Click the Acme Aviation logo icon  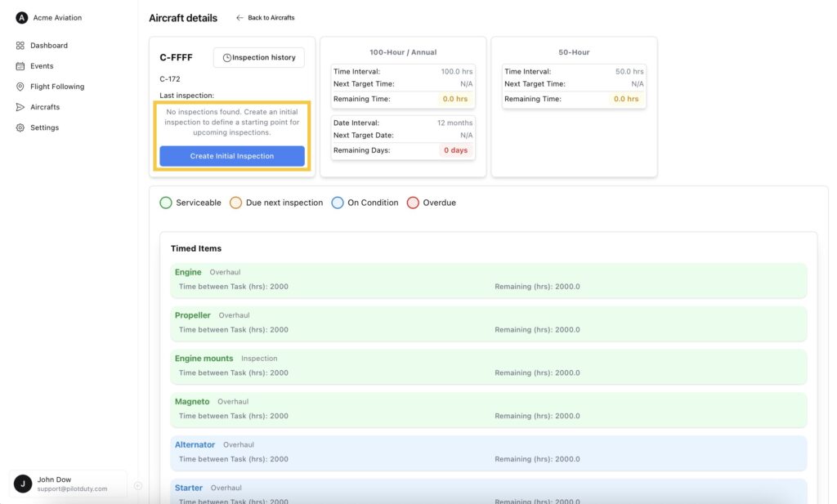pyautogui.click(x=21, y=18)
